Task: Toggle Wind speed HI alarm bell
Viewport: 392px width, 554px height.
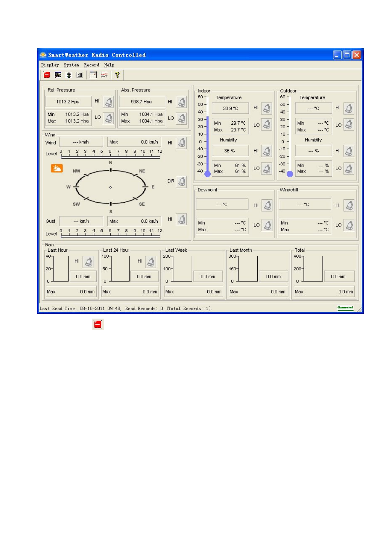Action: pyautogui.click(x=181, y=143)
